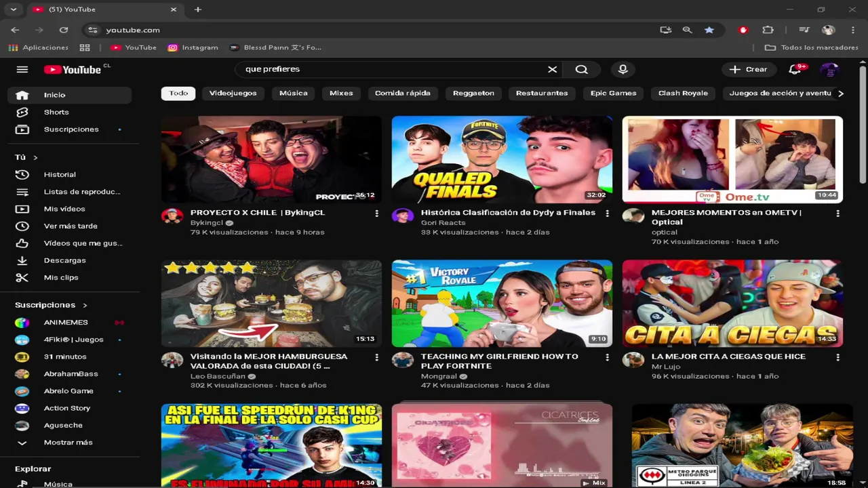This screenshot has width=868, height=488.
Task: Open 4Fiki® | Juegos channel
Action: point(69,340)
